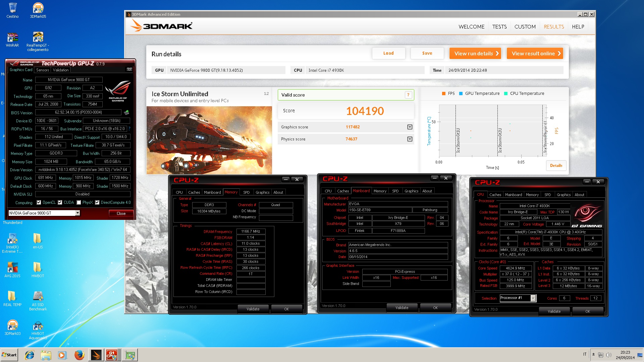
Task: Open SPD tab in the Memory CPU-Z window
Action: coord(246,192)
